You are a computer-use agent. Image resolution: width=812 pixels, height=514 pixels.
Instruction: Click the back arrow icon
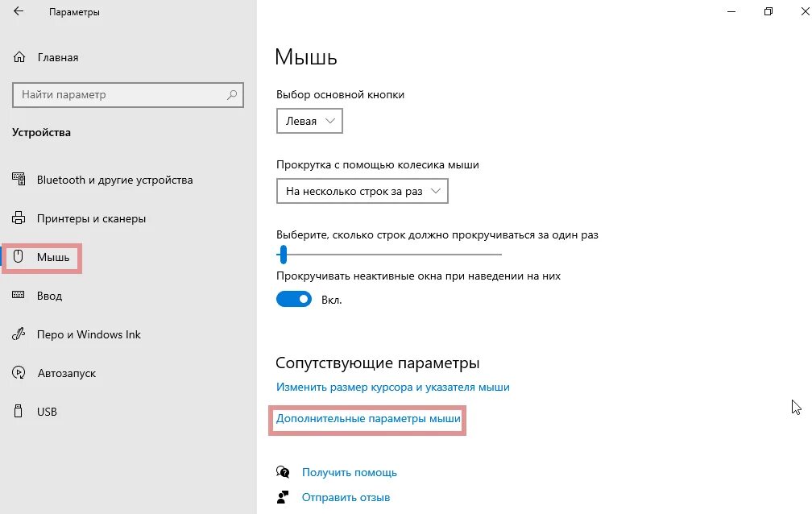(x=19, y=12)
